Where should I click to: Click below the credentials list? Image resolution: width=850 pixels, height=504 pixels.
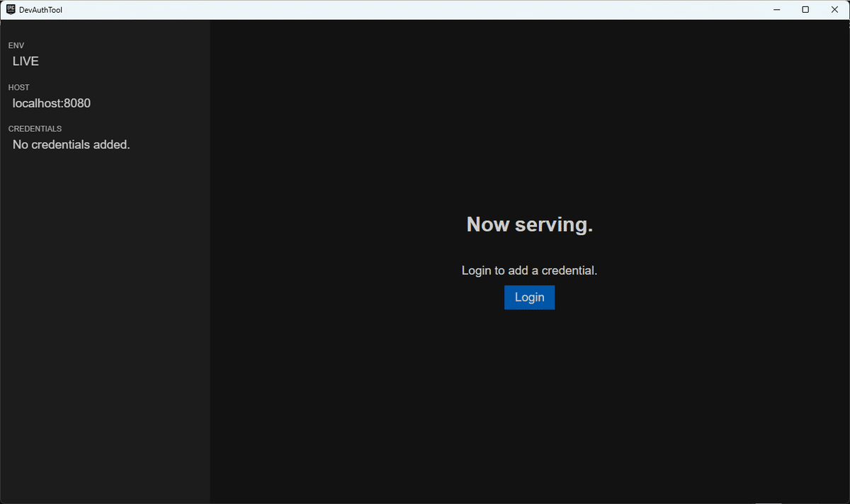[x=105, y=212]
